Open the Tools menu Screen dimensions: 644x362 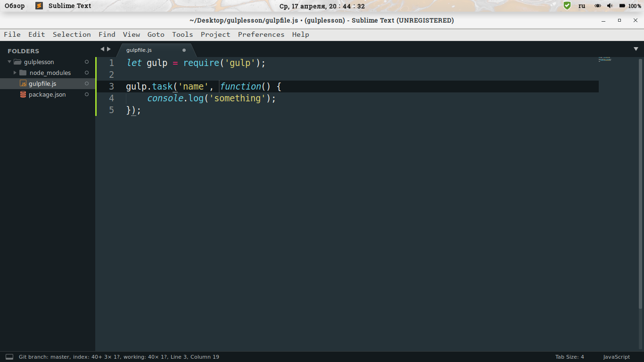182,34
